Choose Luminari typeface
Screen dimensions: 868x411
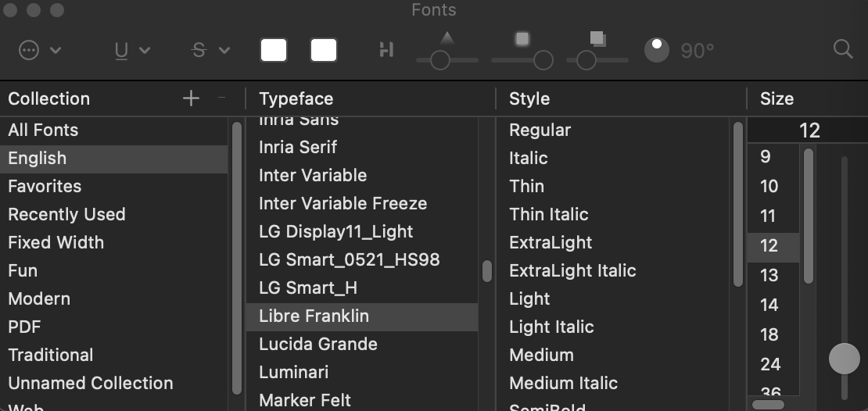coord(362,373)
